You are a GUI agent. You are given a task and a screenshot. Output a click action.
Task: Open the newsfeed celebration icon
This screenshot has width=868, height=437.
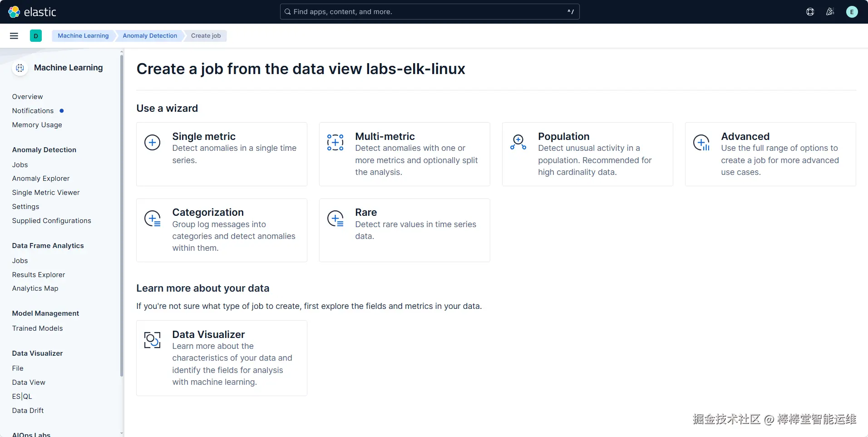coord(830,12)
